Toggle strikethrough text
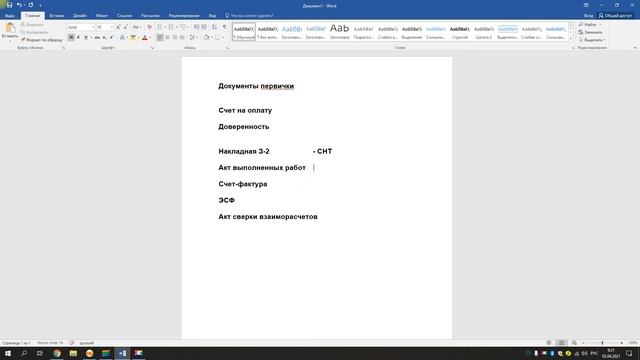Image resolution: width=640 pixels, height=360 pixels. coord(97,37)
